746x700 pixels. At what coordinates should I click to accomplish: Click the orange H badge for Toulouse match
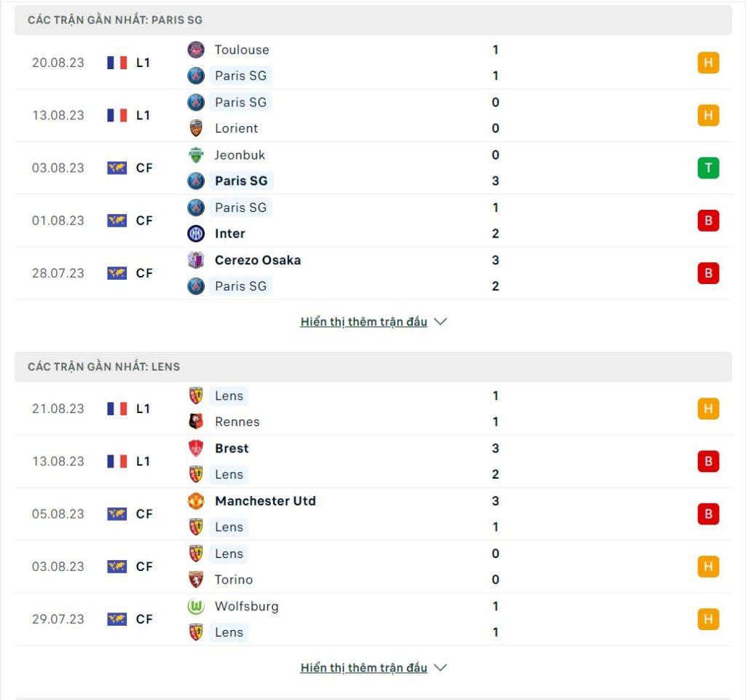[708, 63]
